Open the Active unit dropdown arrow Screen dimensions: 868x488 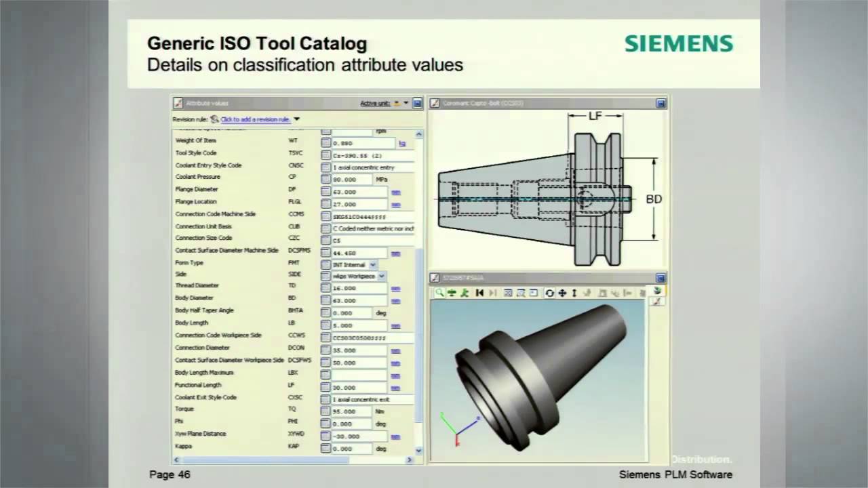coord(406,104)
